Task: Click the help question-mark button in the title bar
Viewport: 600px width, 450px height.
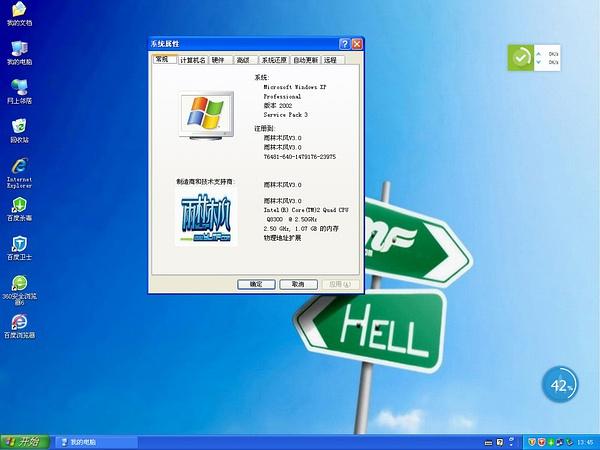Action: (x=344, y=44)
